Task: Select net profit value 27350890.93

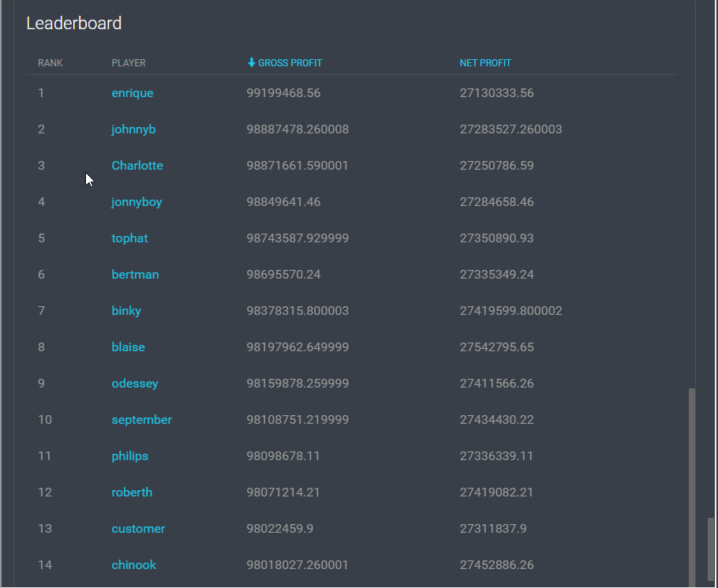Action: 497,238
